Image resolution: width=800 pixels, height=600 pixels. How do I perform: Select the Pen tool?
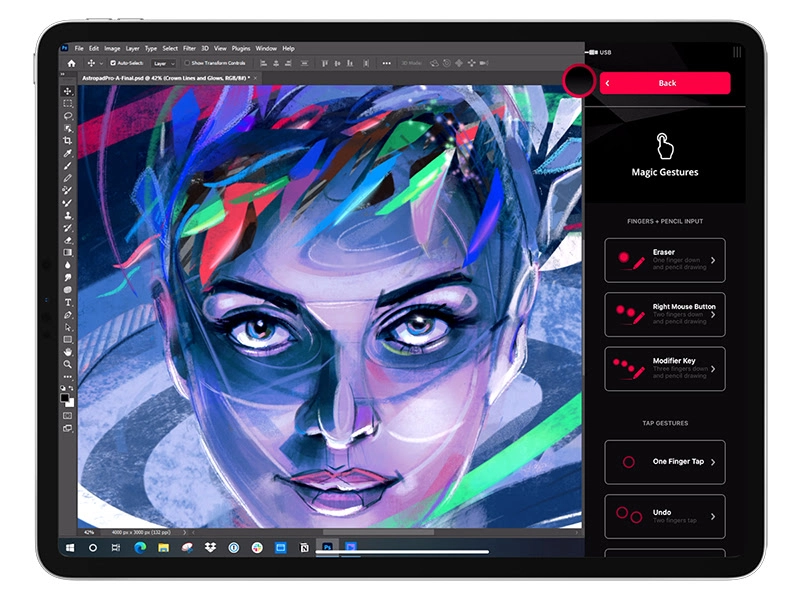pyautogui.click(x=67, y=315)
